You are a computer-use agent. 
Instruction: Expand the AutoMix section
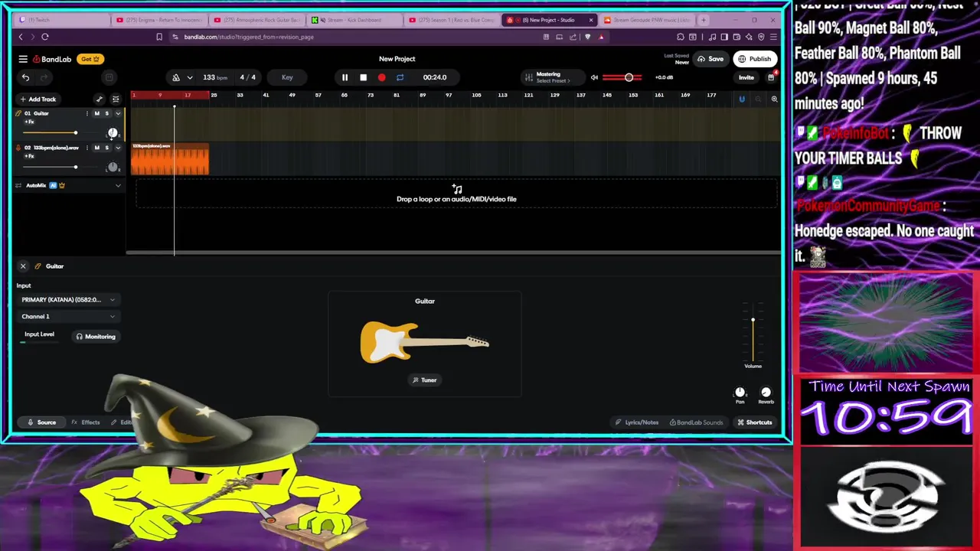[118, 185]
